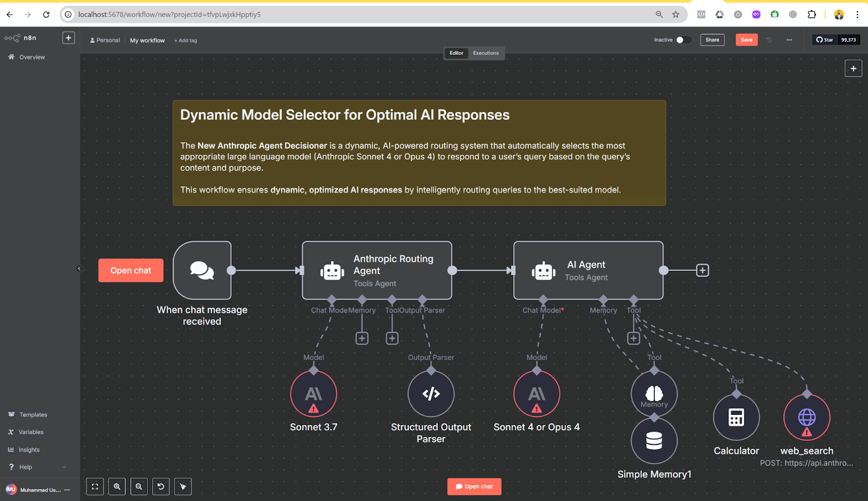Click the My workflow title
Viewport: 868px width, 501px height.
tap(148, 40)
